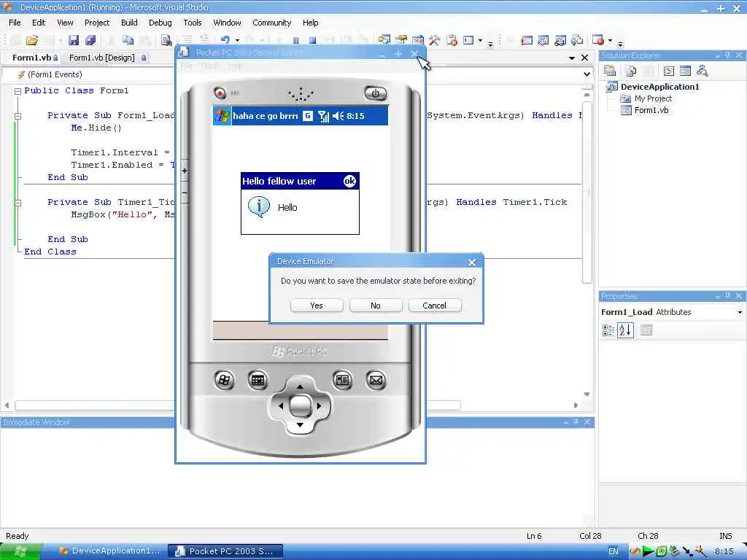Click the d-pad up arrow on emulator

(300, 386)
